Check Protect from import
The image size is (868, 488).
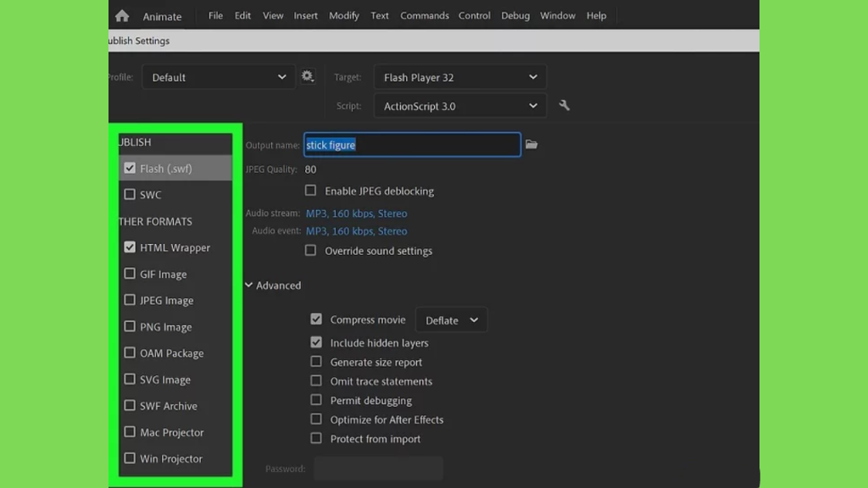coord(316,438)
